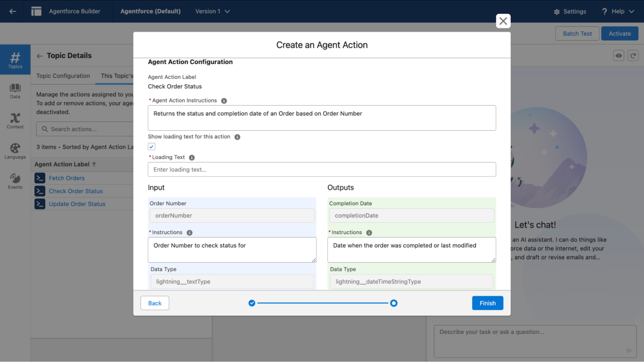Click the back arrow in top bar
Image resolution: width=644 pixels, height=362 pixels.
[13, 11]
